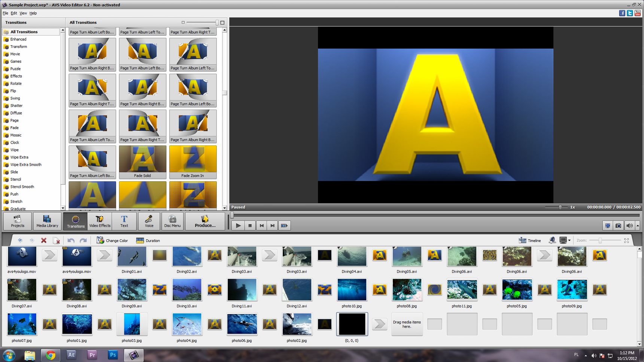Redo the last action
Image resolution: width=644 pixels, height=362 pixels.
point(83,240)
